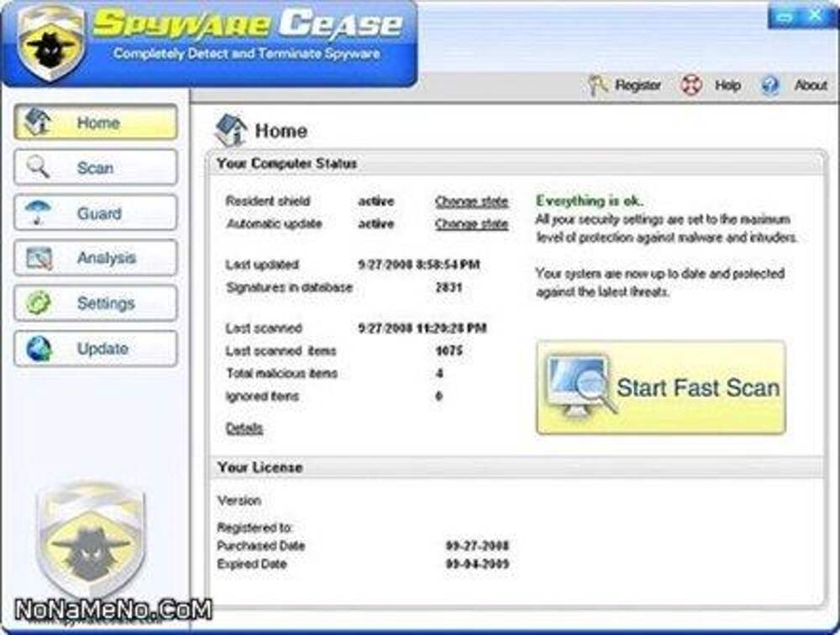Click the Signatures in database value 2831
The image size is (840, 635).
tap(449, 288)
